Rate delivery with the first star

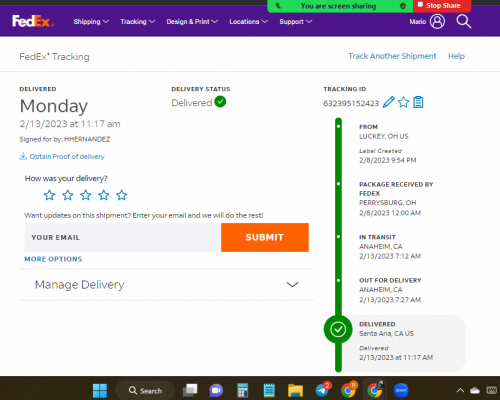coord(49,195)
